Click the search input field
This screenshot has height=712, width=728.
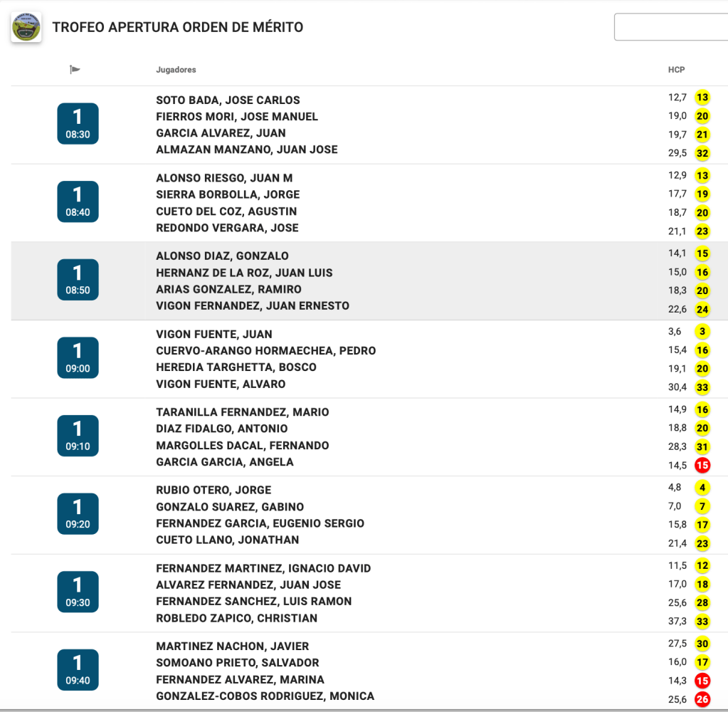point(670,28)
